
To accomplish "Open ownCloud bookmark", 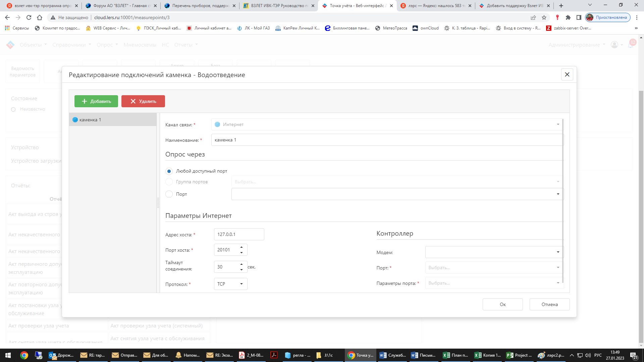I will tap(426, 28).
